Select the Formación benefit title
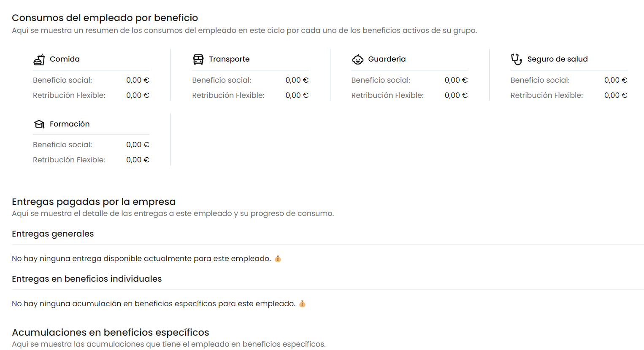644x350 pixels. [x=70, y=124]
